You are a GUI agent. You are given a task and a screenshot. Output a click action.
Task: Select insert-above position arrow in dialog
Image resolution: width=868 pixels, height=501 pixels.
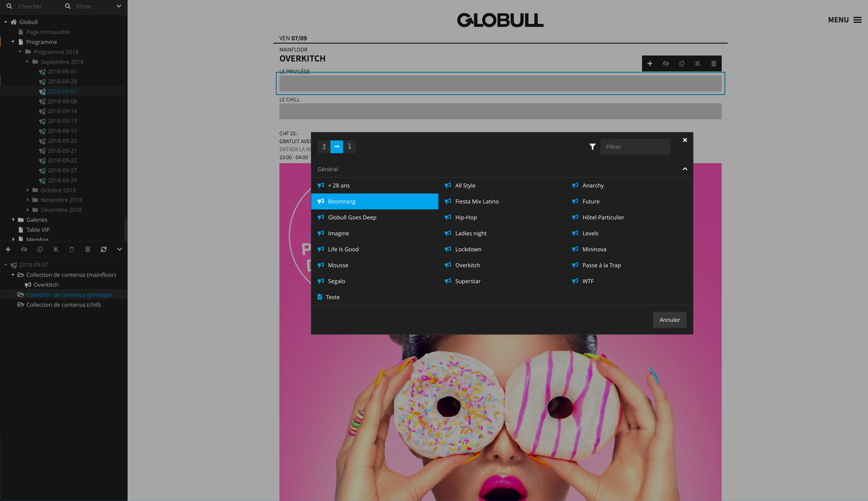(x=324, y=147)
